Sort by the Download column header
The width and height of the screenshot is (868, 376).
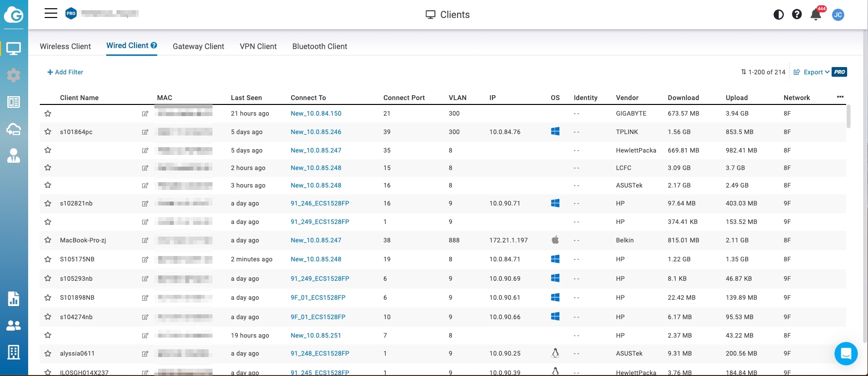(683, 98)
